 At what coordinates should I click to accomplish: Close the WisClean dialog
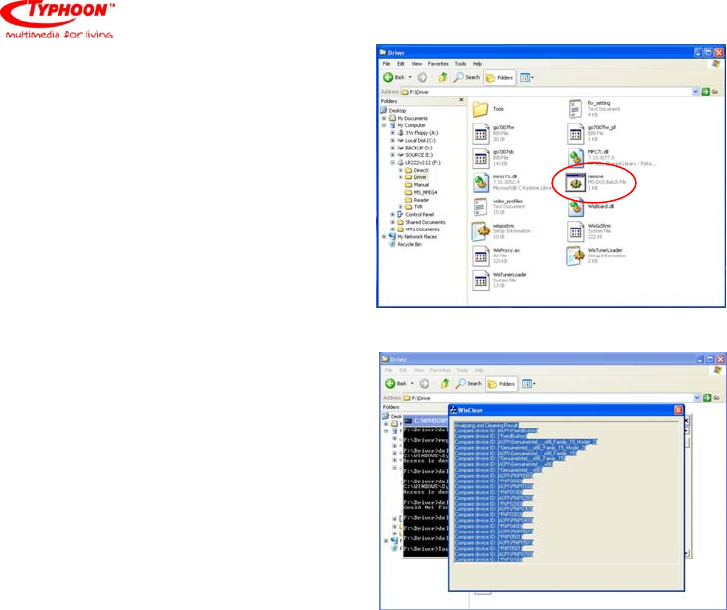[x=678, y=410]
